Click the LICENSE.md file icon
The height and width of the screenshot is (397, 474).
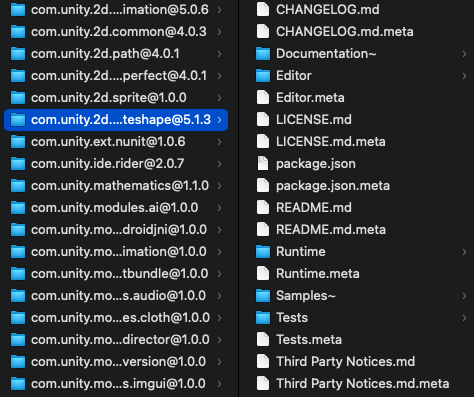point(263,120)
